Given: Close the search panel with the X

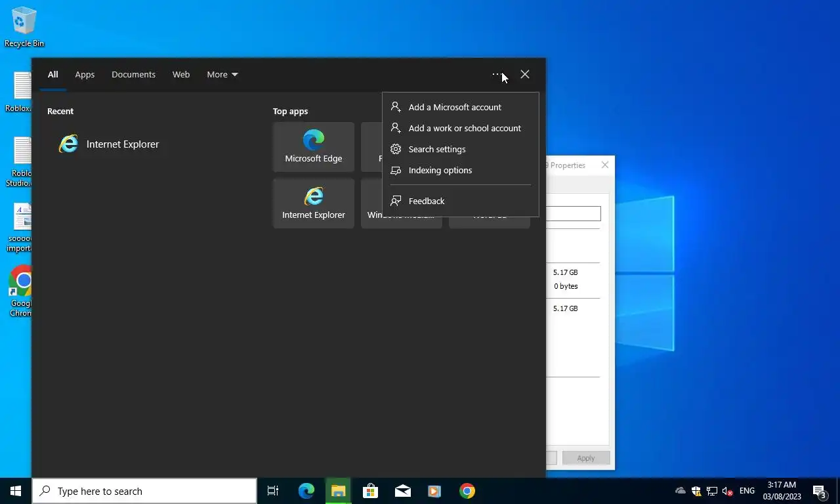Looking at the screenshot, I should click(525, 74).
